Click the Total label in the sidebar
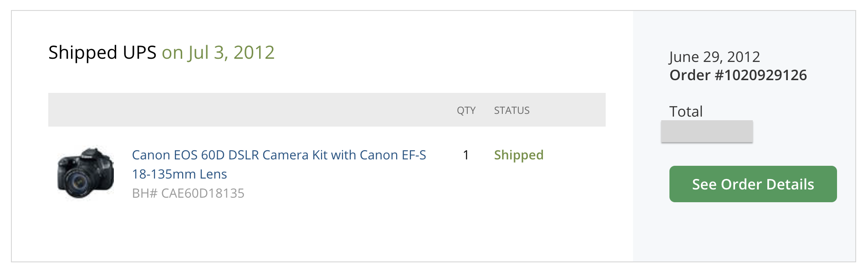The width and height of the screenshot is (868, 276). 686,112
